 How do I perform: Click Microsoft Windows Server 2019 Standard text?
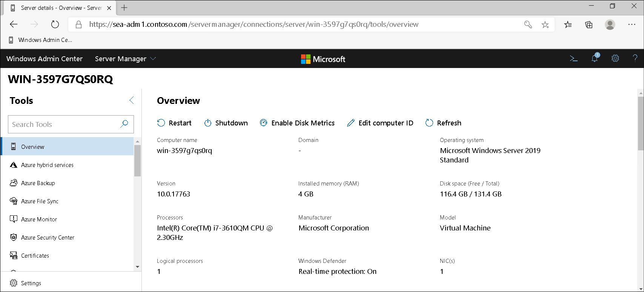tap(490, 155)
